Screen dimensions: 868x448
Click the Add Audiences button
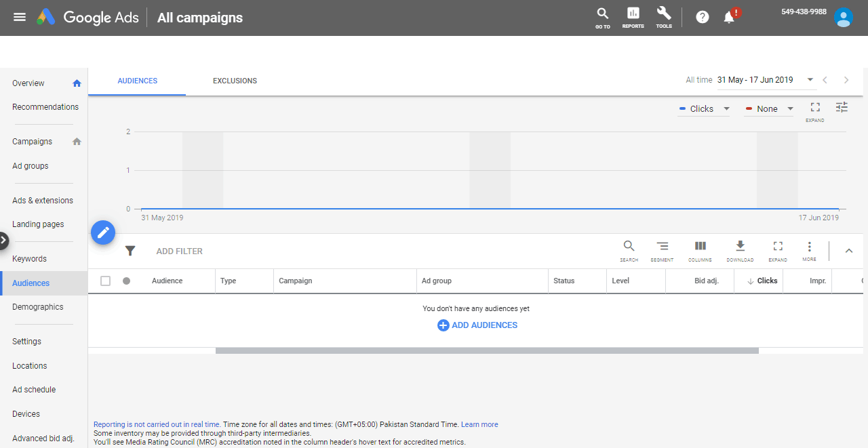[x=477, y=325]
